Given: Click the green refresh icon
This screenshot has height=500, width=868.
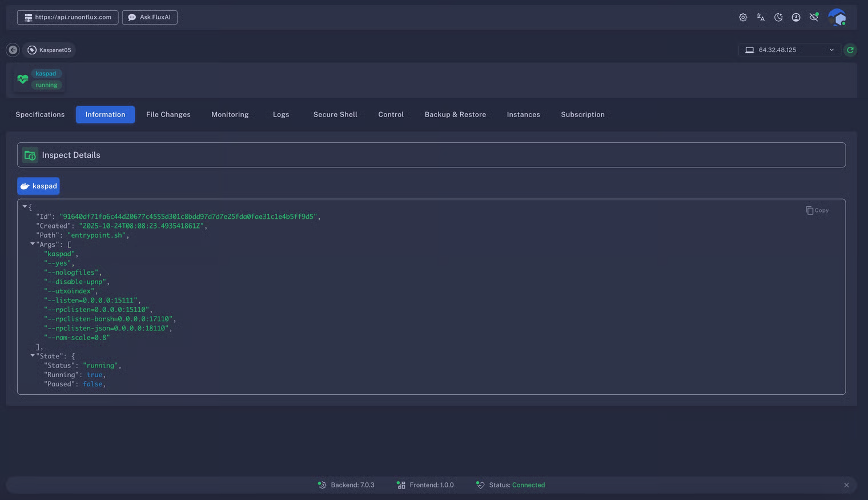Looking at the screenshot, I should pos(850,50).
